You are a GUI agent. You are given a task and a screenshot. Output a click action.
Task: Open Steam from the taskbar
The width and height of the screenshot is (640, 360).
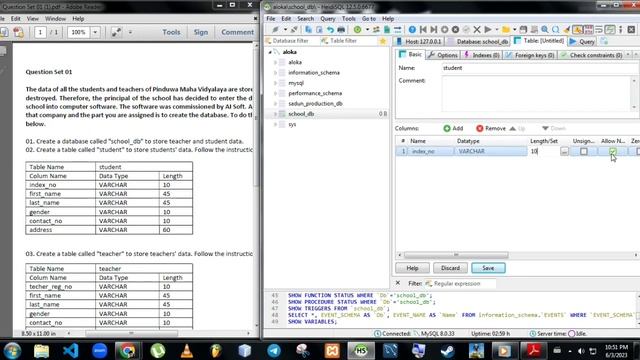tap(448, 351)
